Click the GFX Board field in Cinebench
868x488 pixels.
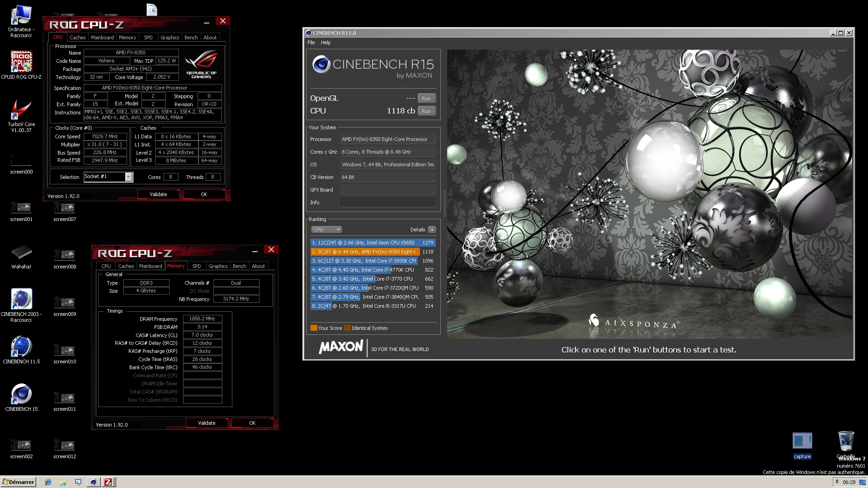coord(387,190)
